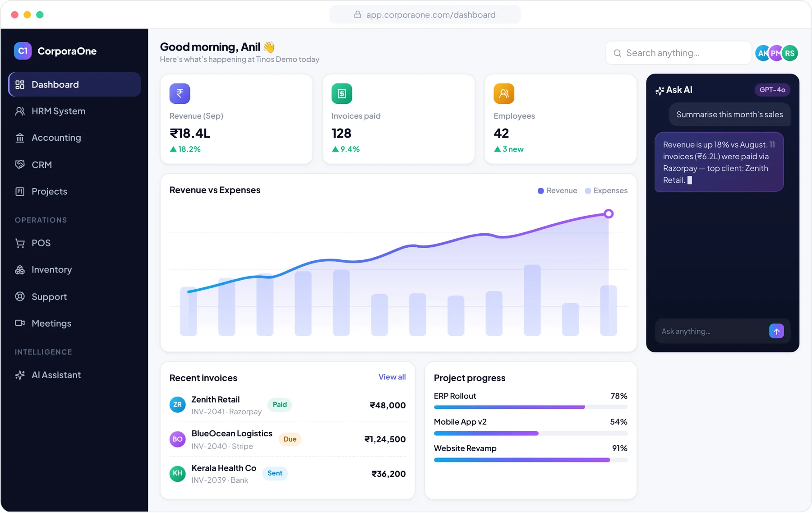
Task: Click the Employees person icon
Action: (504, 93)
